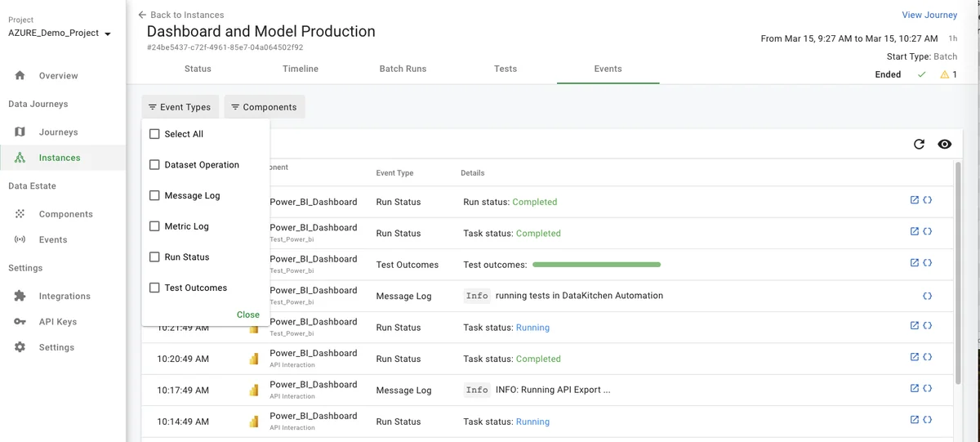Click the JSON braces icon in Test outcomes row

(928, 263)
